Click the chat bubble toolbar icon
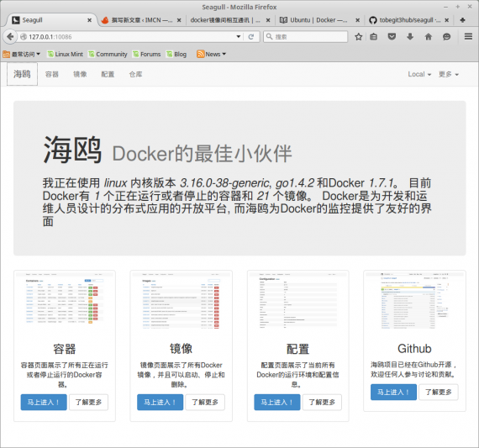The image size is (479, 448). tap(446, 37)
